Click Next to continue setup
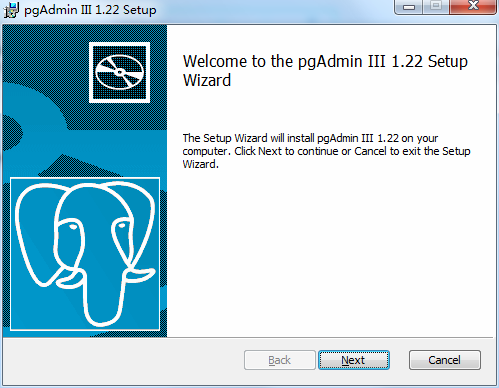The height and width of the screenshot is (388, 499). coord(354,360)
